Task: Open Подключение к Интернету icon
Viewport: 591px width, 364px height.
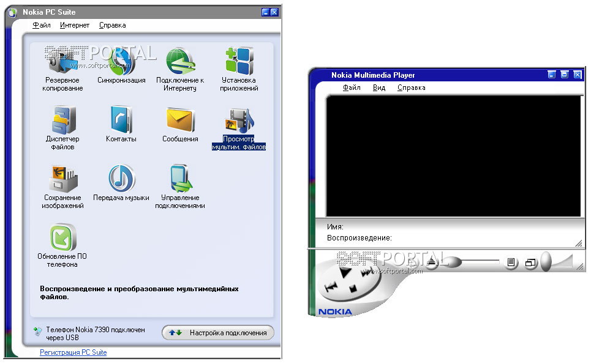Action: [x=180, y=61]
